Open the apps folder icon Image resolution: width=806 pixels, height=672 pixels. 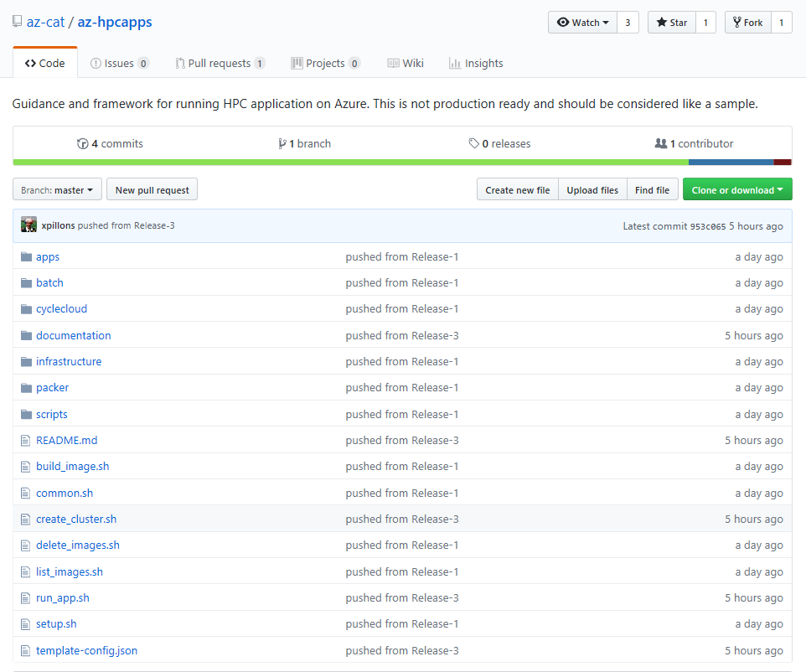(26, 256)
